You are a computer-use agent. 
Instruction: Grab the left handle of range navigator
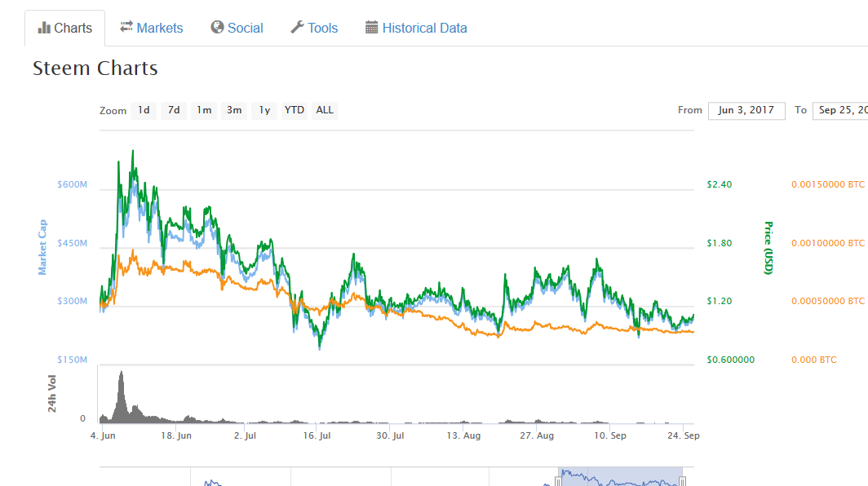(558, 482)
